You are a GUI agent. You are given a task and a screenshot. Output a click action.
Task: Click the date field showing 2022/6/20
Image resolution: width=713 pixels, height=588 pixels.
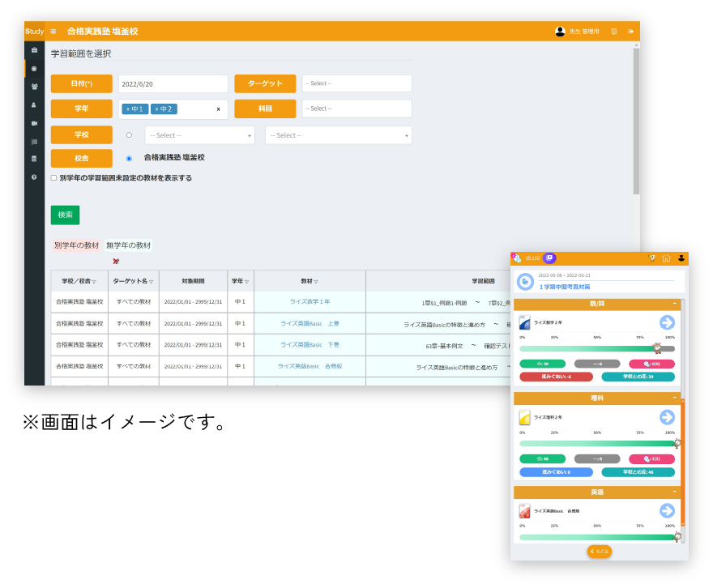(x=173, y=84)
